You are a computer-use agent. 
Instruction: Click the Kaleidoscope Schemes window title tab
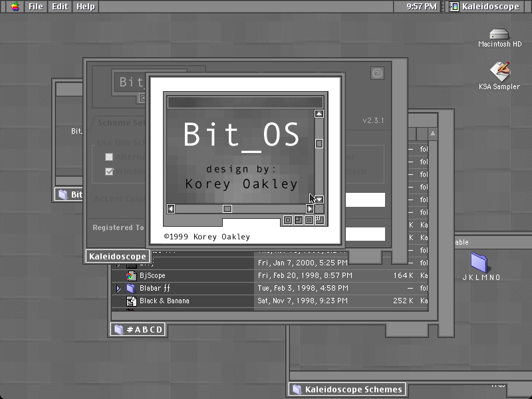coord(347,390)
